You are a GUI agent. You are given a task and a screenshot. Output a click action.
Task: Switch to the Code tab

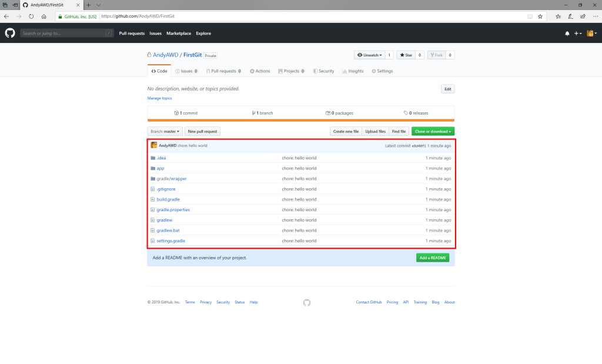(159, 71)
